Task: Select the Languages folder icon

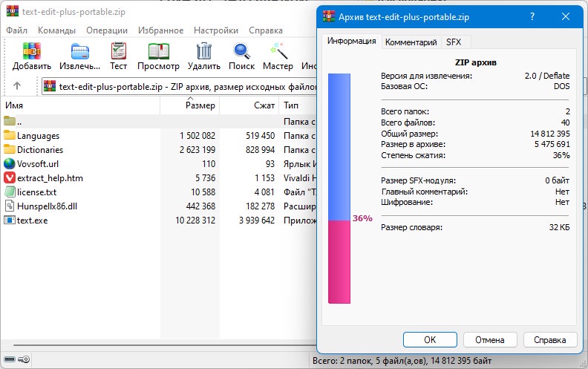Action: [x=10, y=135]
